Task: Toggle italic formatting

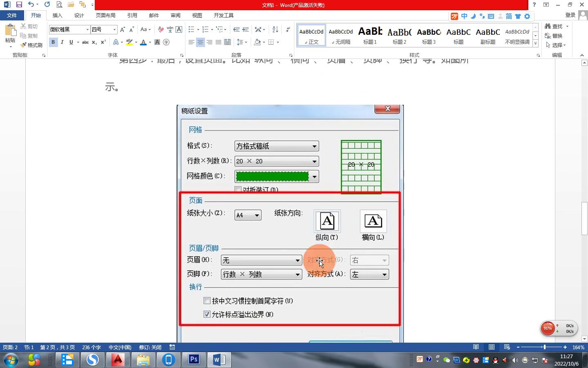Action: pyautogui.click(x=62, y=42)
